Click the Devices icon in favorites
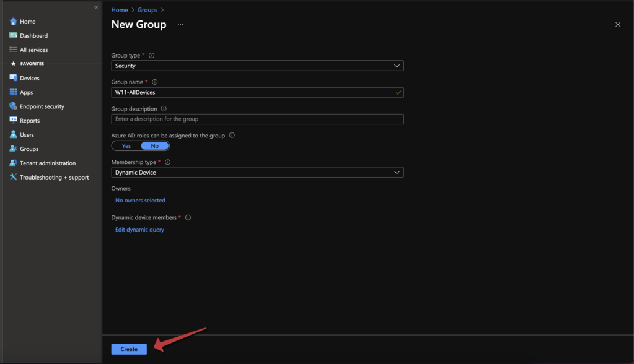 point(14,78)
